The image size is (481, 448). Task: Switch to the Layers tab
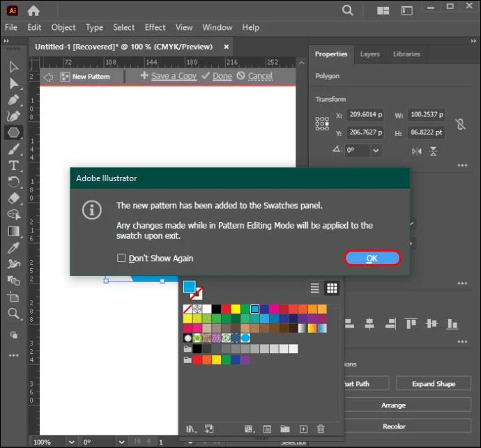369,54
